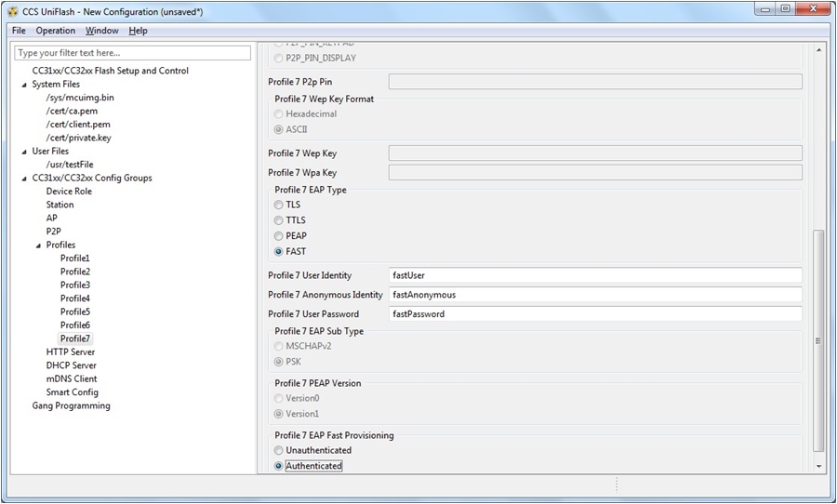This screenshot has width=837, height=504.
Task: Select Profile4 in the tree
Action: [74, 298]
